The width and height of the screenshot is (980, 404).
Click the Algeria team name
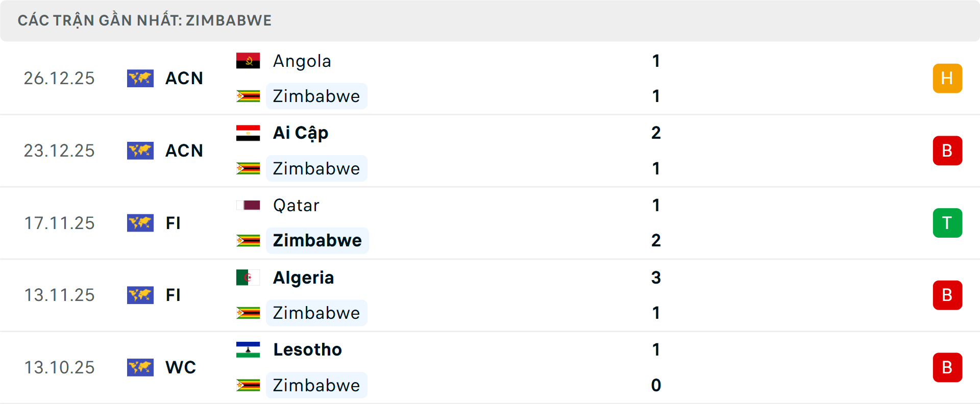(303, 277)
